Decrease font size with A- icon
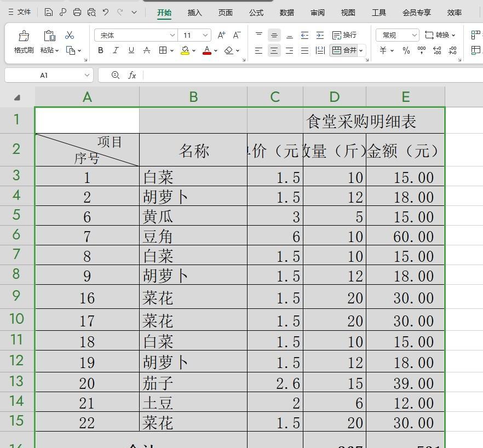483x448 pixels. [237, 35]
